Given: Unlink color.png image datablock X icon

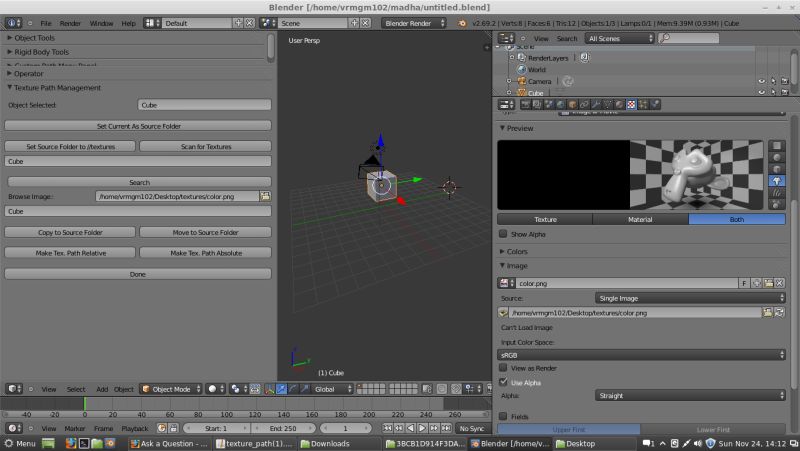Looking at the screenshot, I should tap(780, 283).
